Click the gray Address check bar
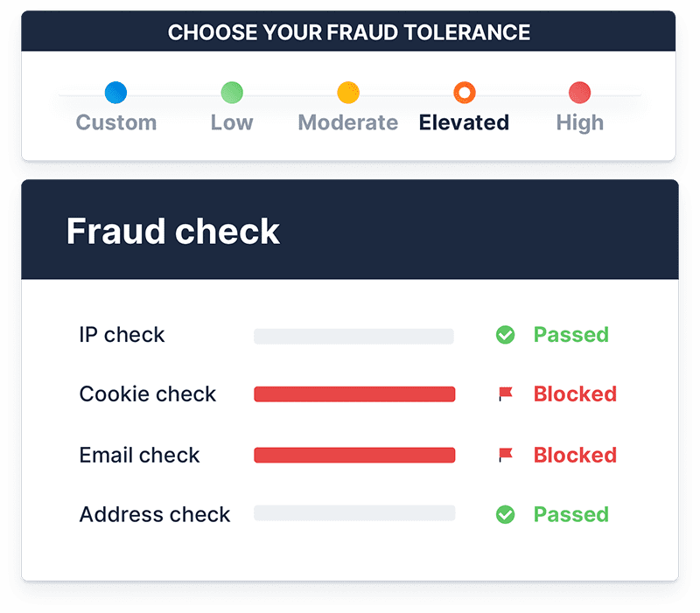This screenshot has height=613, width=700. 354,513
